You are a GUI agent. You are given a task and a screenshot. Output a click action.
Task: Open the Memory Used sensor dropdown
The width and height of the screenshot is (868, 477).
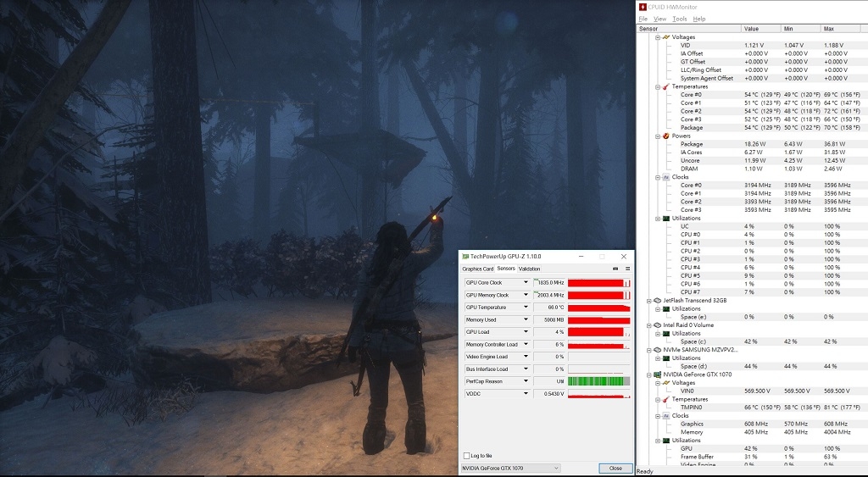pos(526,320)
